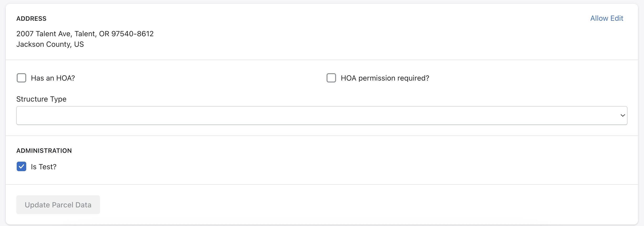644x226 pixels.
Task: Click the Allow Edit link
Action: [607, 18]
